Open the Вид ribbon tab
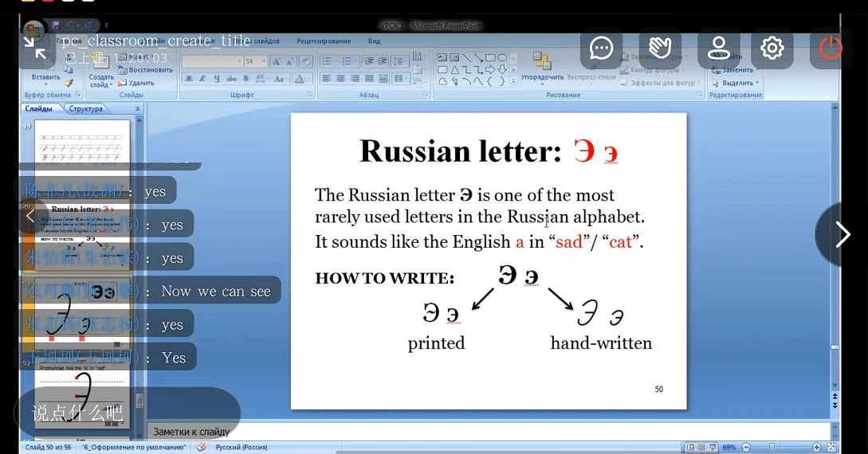Viewport: 868px width, 454px height. [x=374, y=41]
